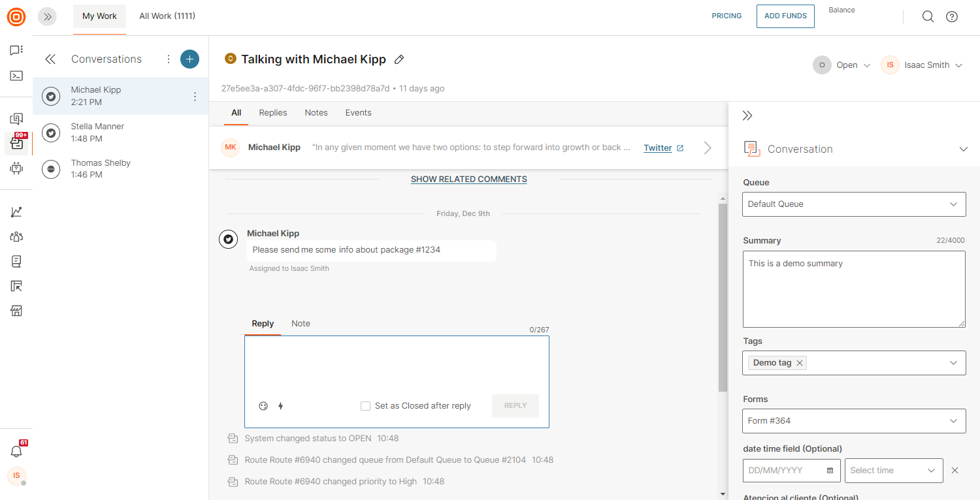980x500 pixels.
Task: Remove the Demo tag chip
Action: point(799,363)
